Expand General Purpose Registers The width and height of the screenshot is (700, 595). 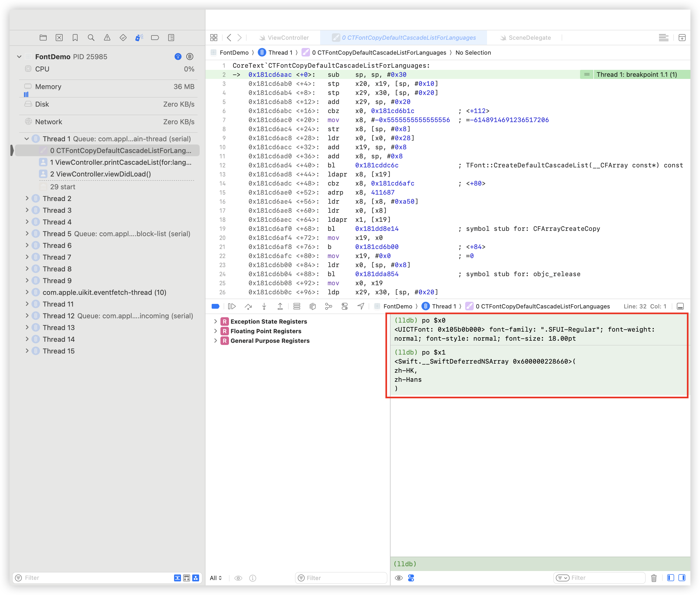(x=216, y=341)
